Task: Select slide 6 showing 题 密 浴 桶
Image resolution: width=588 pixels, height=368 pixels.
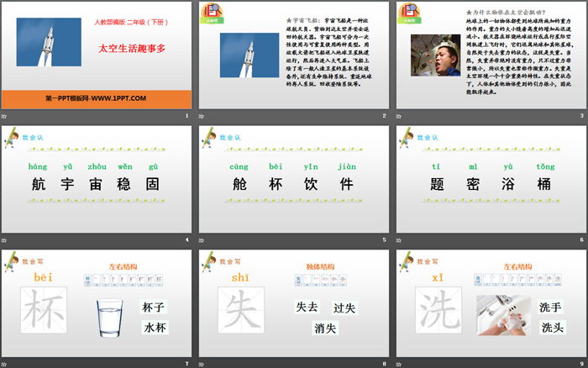Action: coord(491,179)
